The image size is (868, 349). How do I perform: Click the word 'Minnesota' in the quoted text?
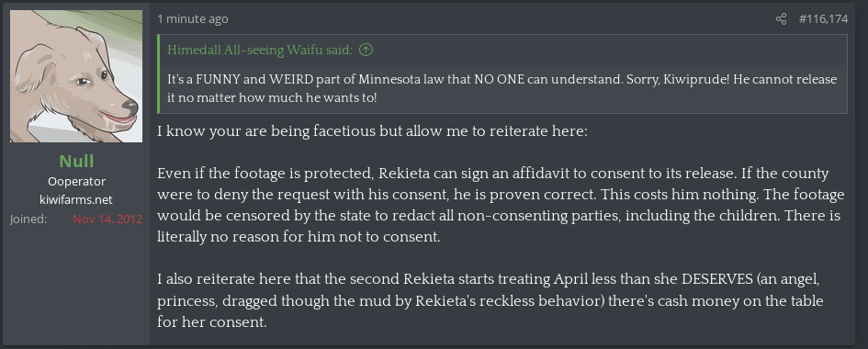[385, 79]
